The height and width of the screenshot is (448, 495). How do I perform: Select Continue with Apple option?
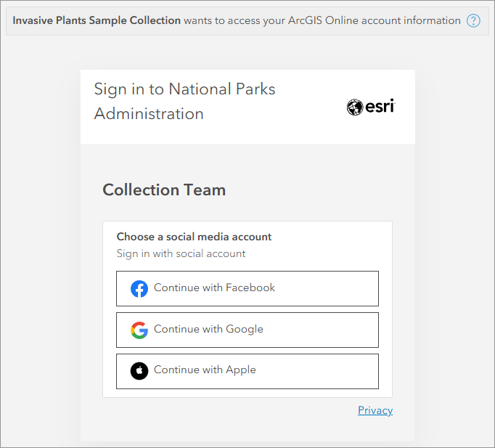(247, 371)
